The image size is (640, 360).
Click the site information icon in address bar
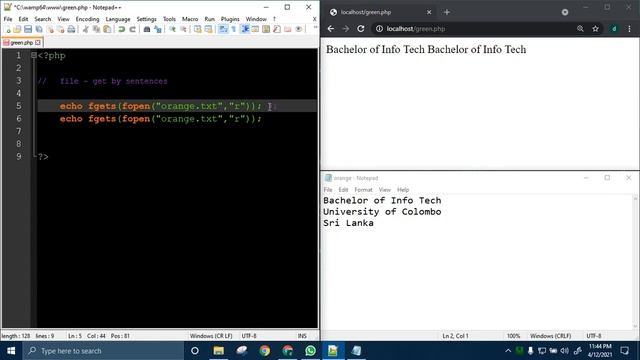[x=379, y=29]
